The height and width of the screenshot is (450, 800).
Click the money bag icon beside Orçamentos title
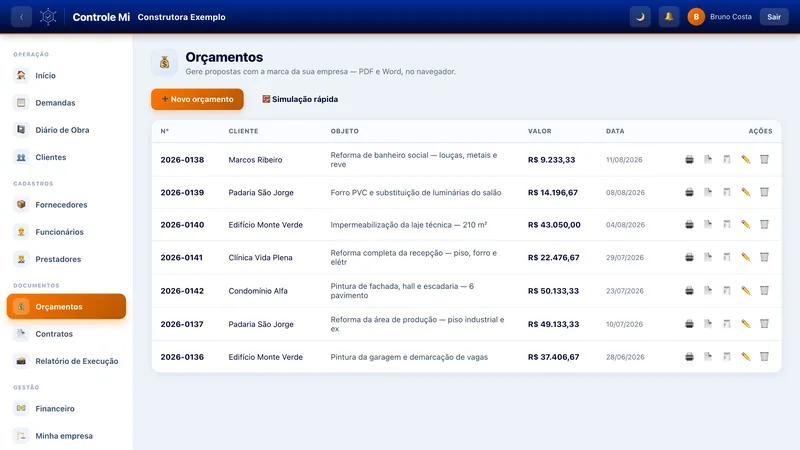tap(164, 63)
